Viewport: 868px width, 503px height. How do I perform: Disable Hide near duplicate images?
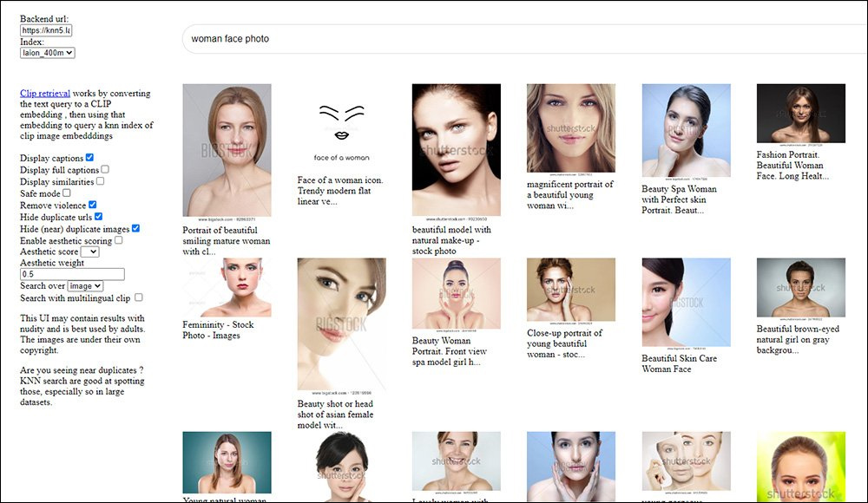[135, 228]
